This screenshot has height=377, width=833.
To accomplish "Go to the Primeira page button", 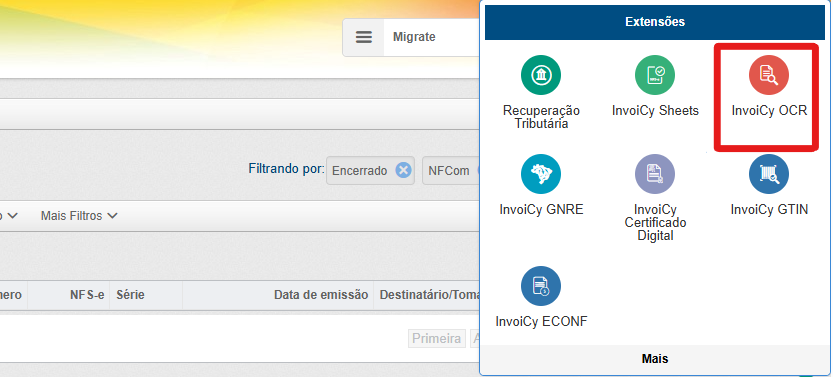I will coord(437,338).
